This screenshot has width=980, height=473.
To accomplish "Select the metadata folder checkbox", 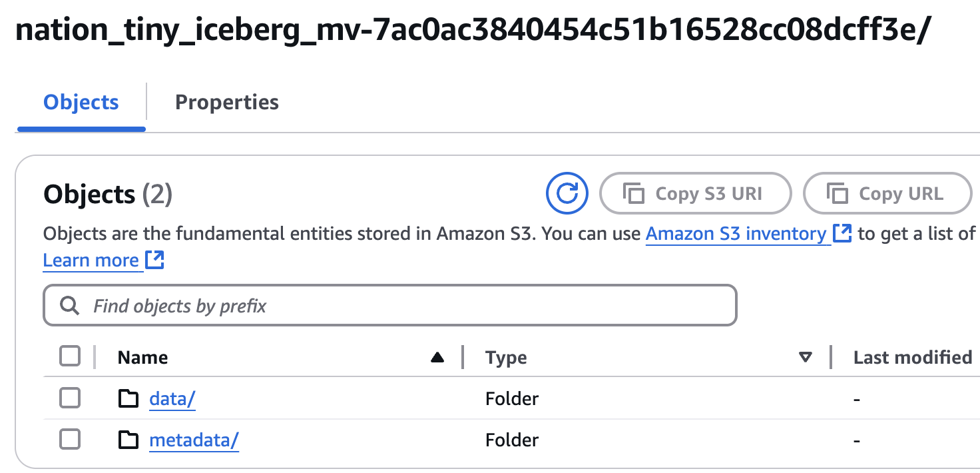I will [70, 440].
